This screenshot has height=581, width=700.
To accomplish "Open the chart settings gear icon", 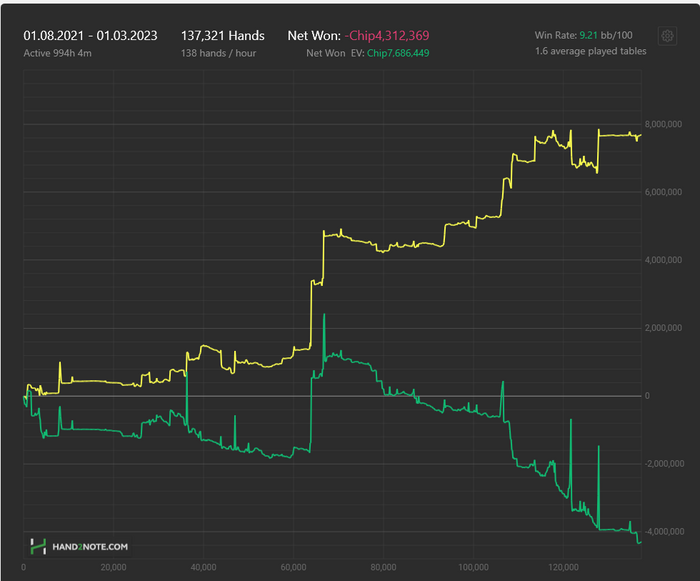I will point(667,36).
